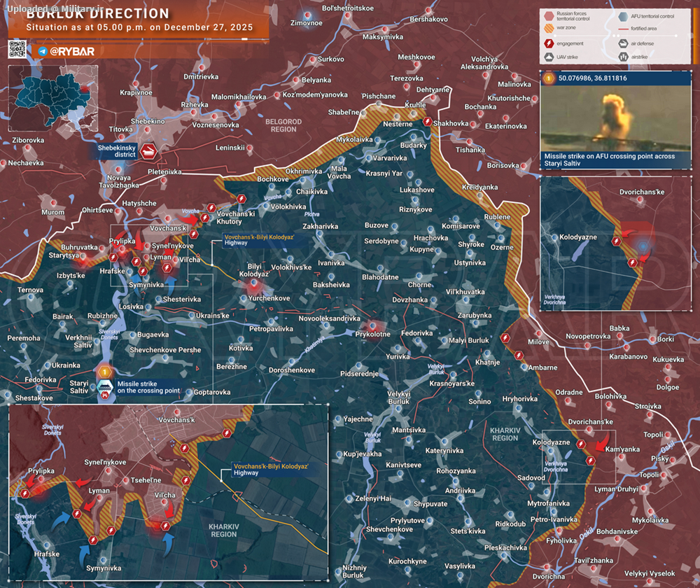This screenshot has width=700, height=588.
Task: Click the Telegram icon beside @RYBAR
Action: tap(42, 52)
